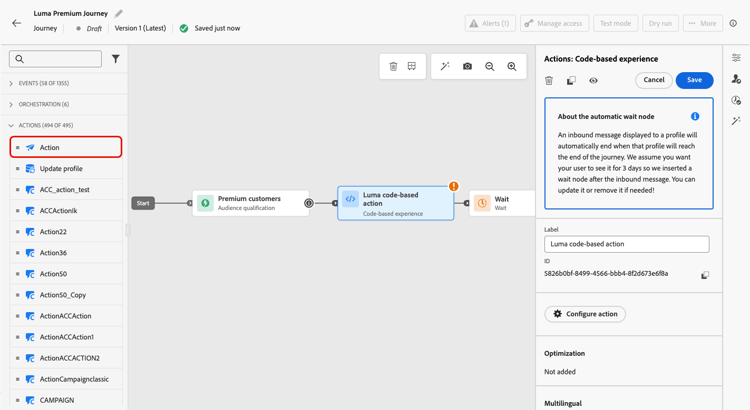This screenshot has height=410, width=750.
Task: Open Configure action
Action: coord(585,314)
